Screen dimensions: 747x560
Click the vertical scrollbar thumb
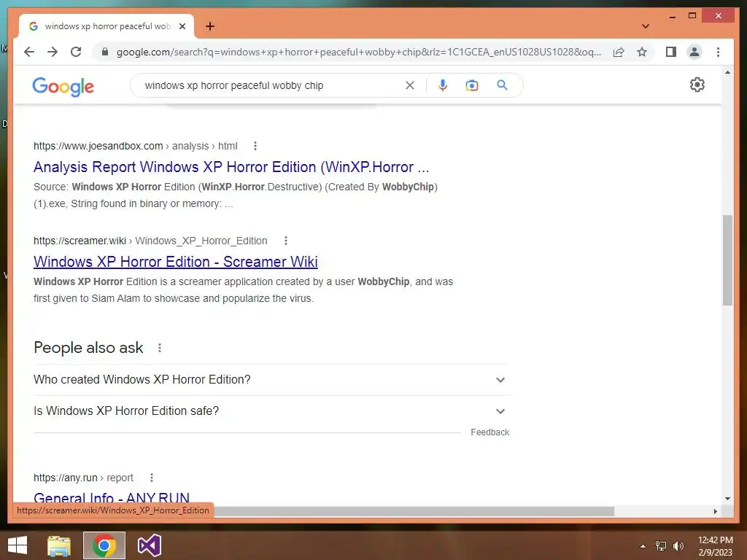727,260
